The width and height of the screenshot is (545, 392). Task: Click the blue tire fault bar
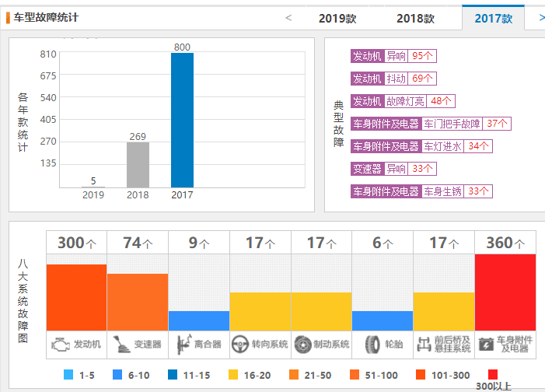pyautogui.click(x=383, y=320)
